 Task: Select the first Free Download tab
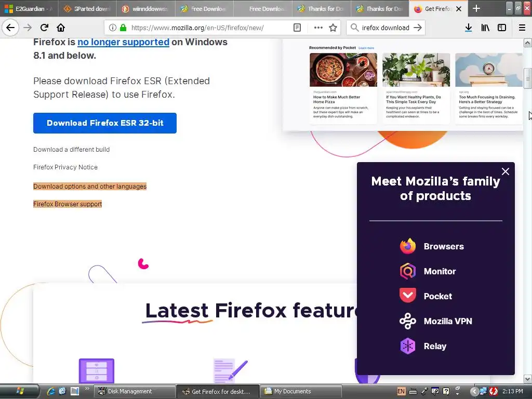click(204, 9)
